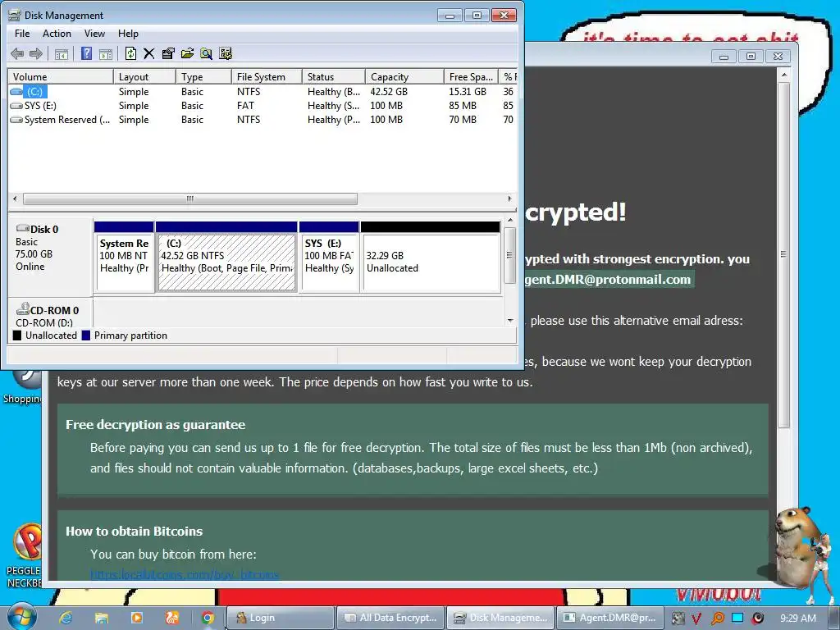Sort by the Capacity column header
This screenshot has width=840, height=630.
[404, 76]
